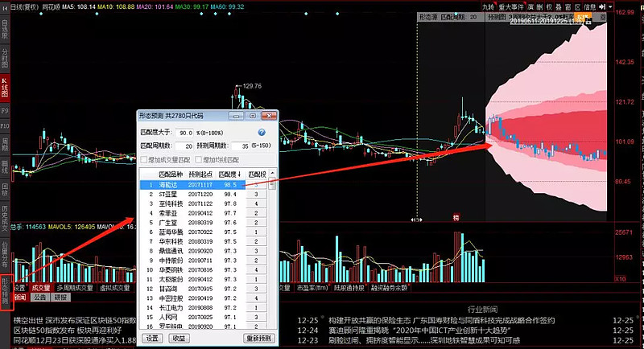Switch to the 融资融券余额 indicator tab
Viewport: 644px width, 349px height.
click(389, 288)
